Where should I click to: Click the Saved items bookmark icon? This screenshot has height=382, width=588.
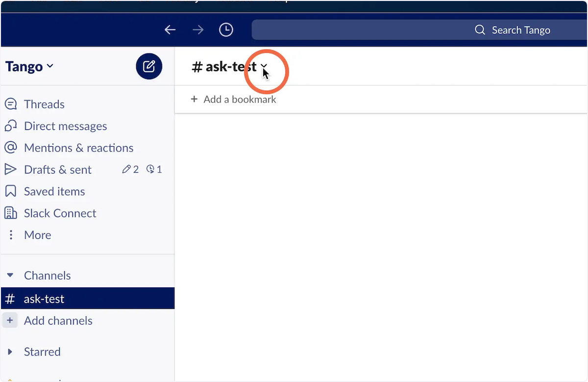(10, 191)
